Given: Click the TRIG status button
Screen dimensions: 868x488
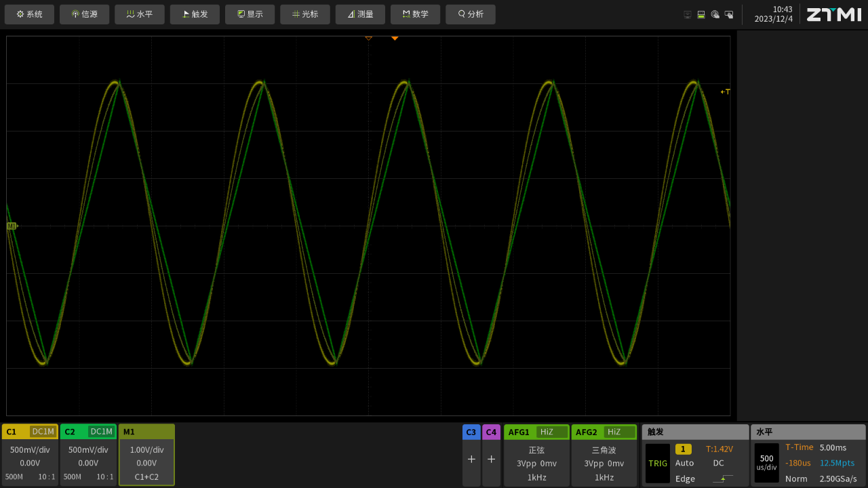Looking at the screenshot, I should [657, 464].
